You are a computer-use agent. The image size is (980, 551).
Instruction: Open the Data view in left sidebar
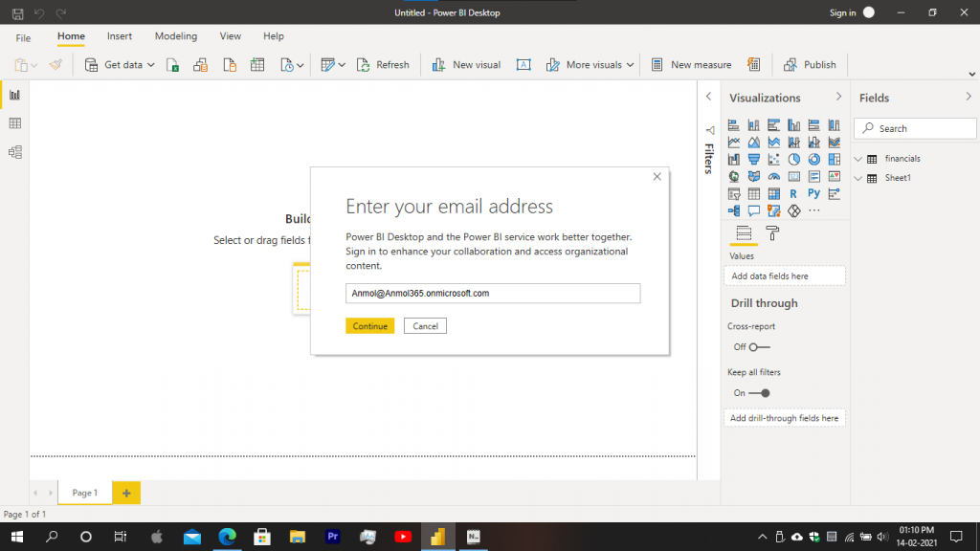(x=15, y=123)
